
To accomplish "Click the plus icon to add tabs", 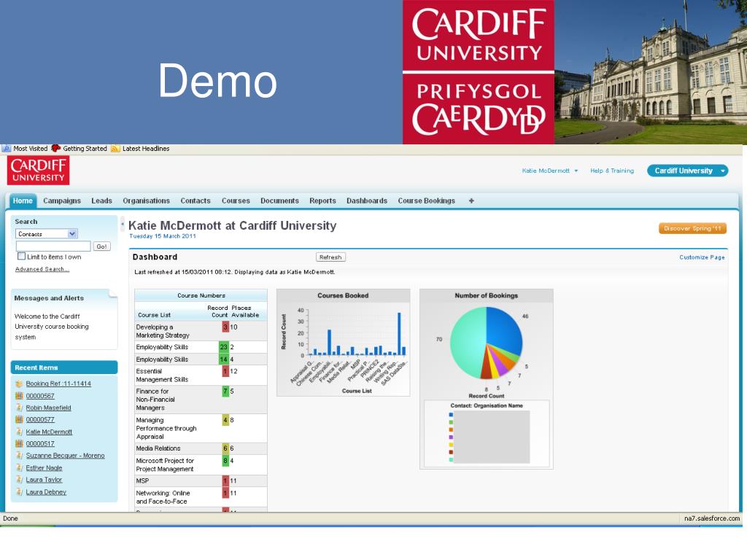I will coord(471,201).
